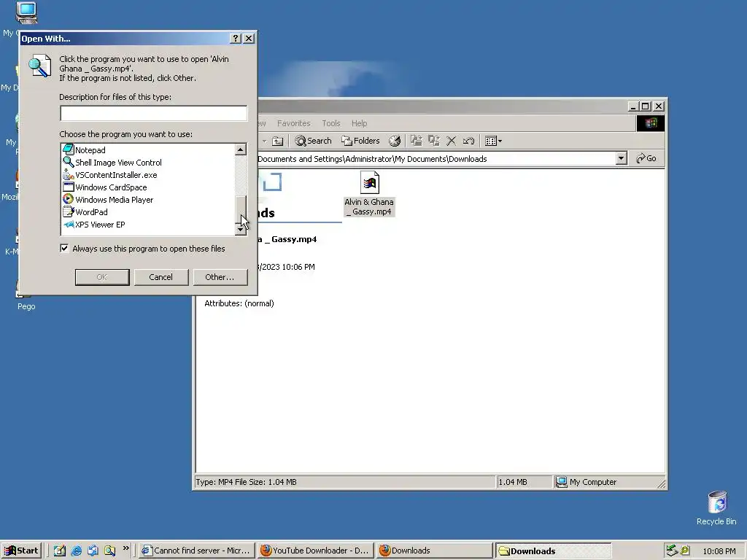The image size is (747, 560).
Task: Click the 10:08 PM taskbar clock
Action: (719, 551)
